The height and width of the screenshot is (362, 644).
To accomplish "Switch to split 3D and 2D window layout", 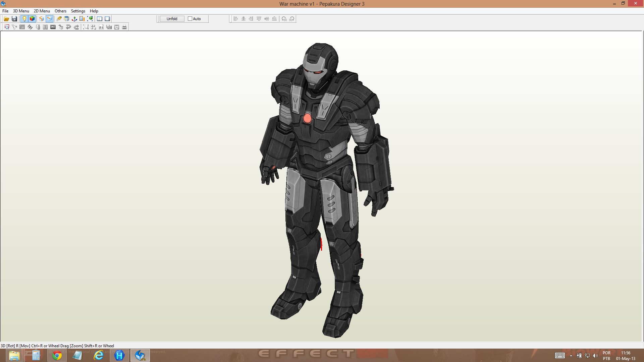I will click(100, 19).
